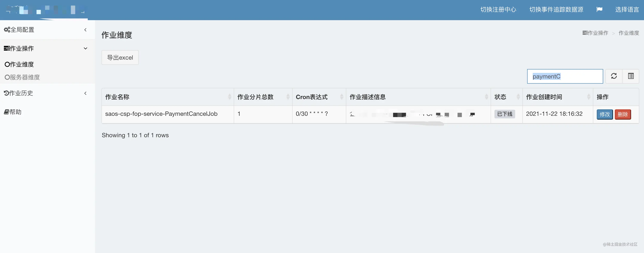Open 作业历史 sidebar menu
This screenshot has height=253, width=644.
point(47,93)
